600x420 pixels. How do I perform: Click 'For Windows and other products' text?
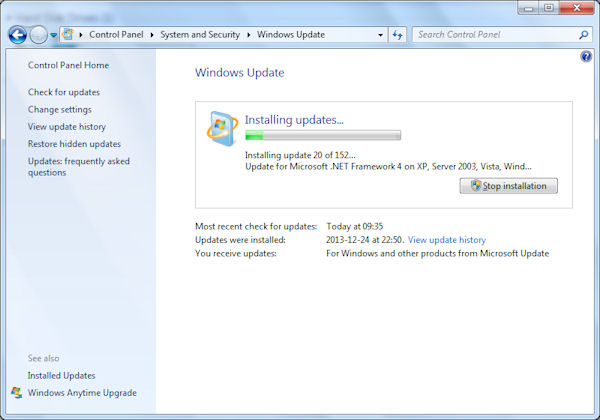438,253
